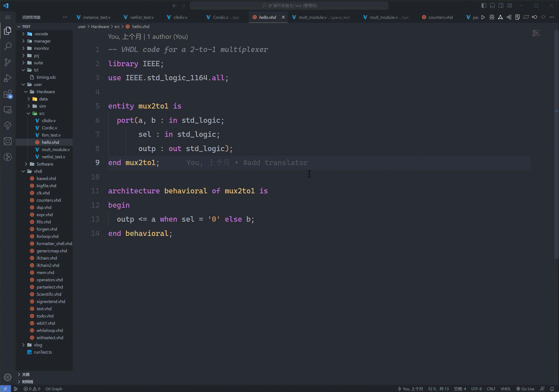Screen dimensions: 559x392
Task: Open the dependency graph icon
Action: (509, 17)
